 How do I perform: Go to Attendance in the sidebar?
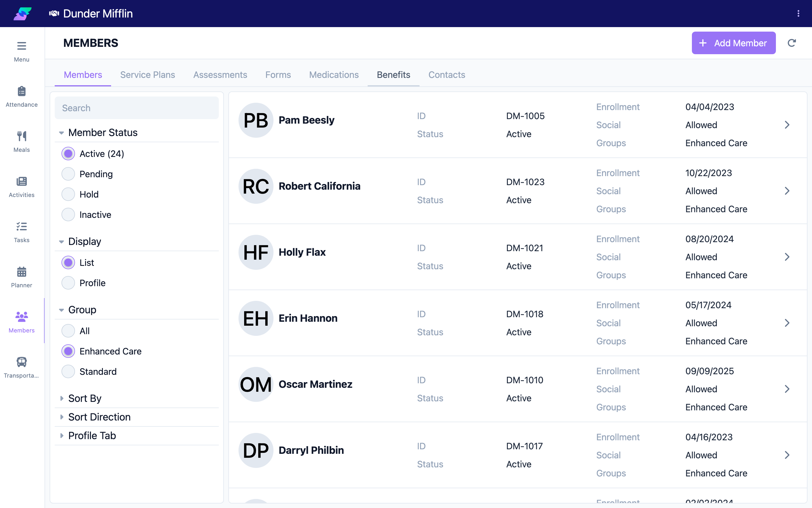(x=21, y=97)
